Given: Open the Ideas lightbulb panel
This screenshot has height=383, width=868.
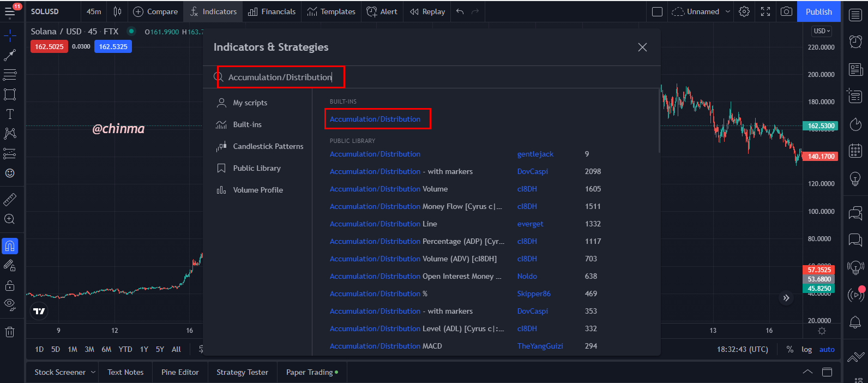Looking at the screenshot, I should 855,178.
